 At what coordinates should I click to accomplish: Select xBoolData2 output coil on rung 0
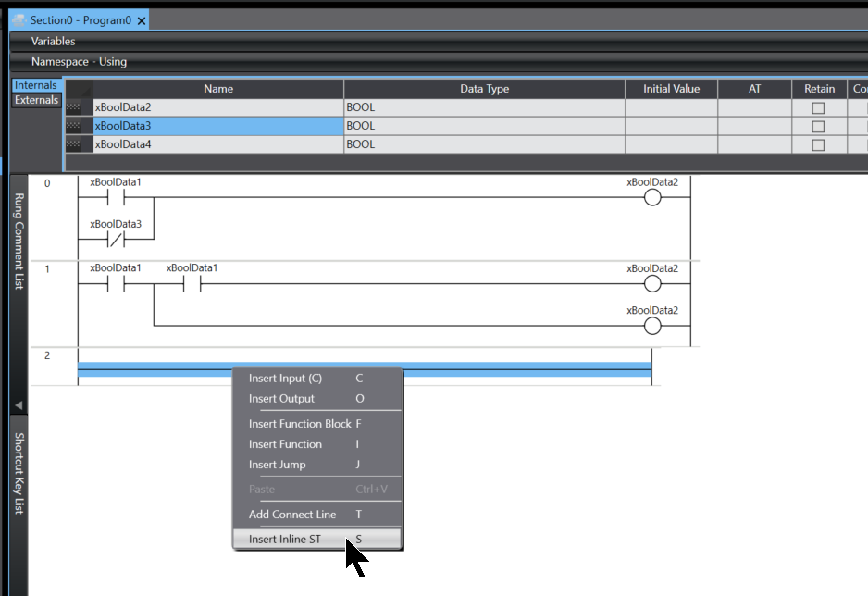(652, 198)
